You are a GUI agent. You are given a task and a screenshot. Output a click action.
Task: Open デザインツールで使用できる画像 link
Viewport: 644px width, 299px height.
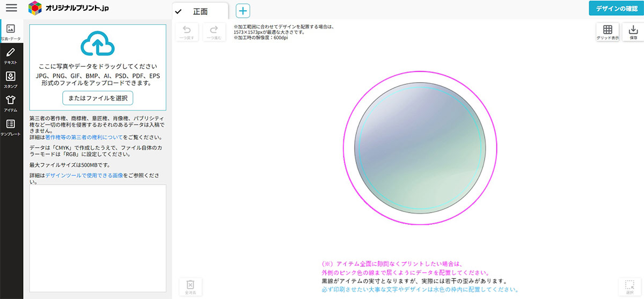coord(84,176)
